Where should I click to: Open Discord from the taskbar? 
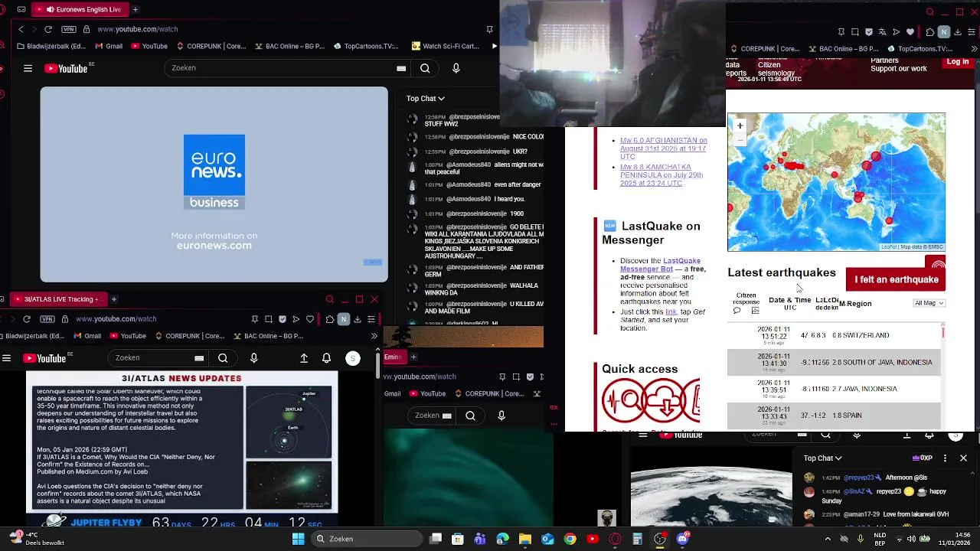(x=682, y=539)
